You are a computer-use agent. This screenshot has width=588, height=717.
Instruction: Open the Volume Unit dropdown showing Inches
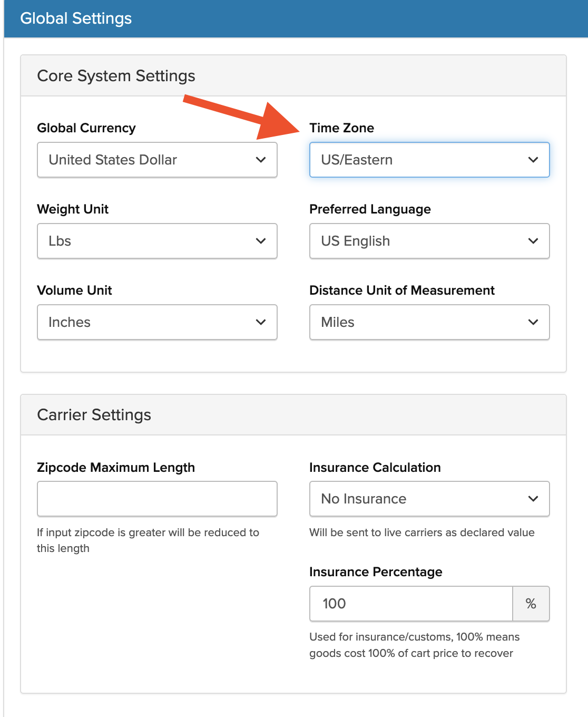coord(156,322)
